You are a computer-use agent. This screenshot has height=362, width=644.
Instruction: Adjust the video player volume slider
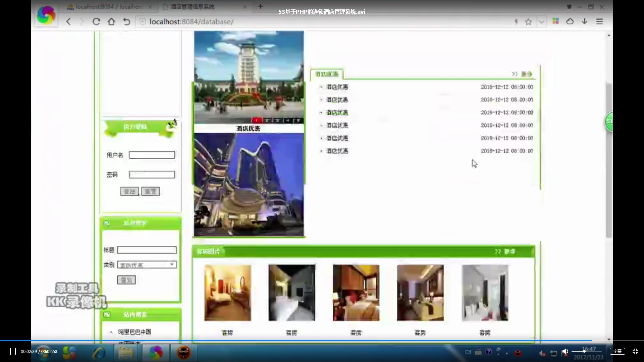coord(586,351)
